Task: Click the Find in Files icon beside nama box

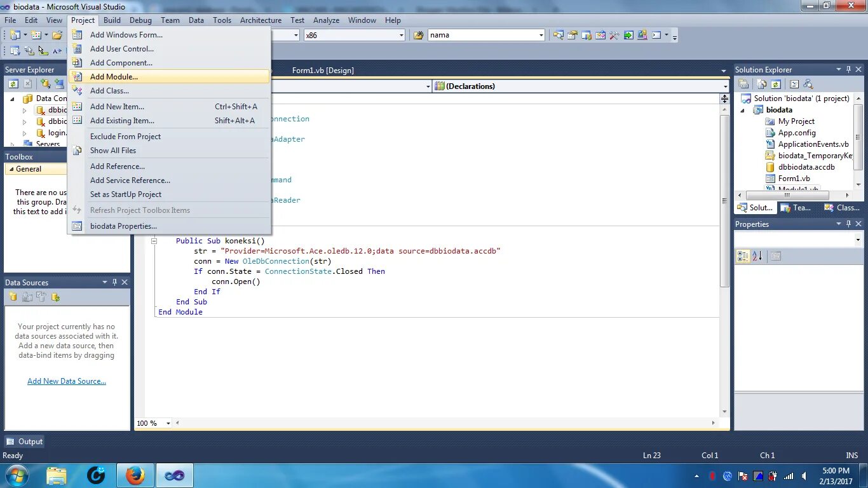Action: pyautogui.click(x=418, y=35)
